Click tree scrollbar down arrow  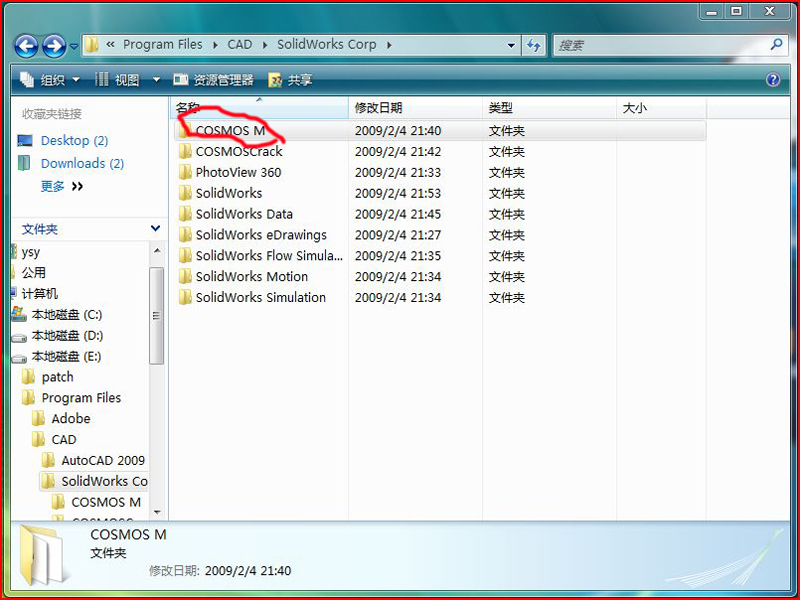point(157,512)
